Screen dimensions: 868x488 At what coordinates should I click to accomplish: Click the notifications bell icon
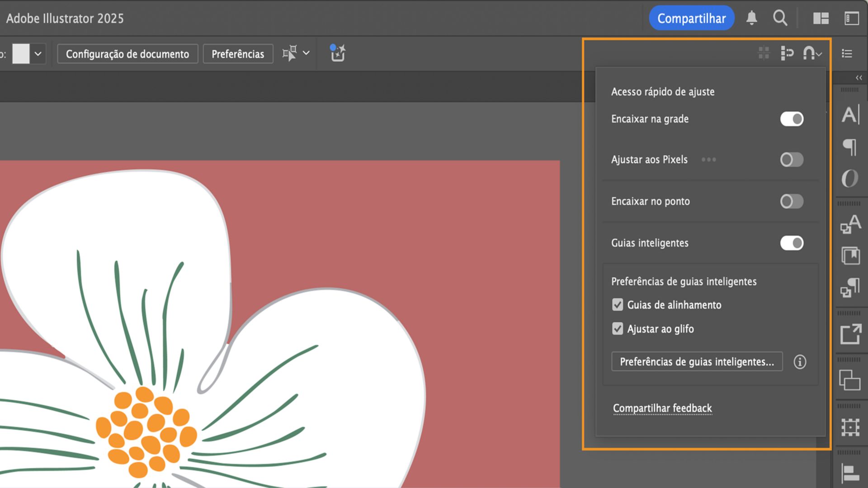click(751, 18)
